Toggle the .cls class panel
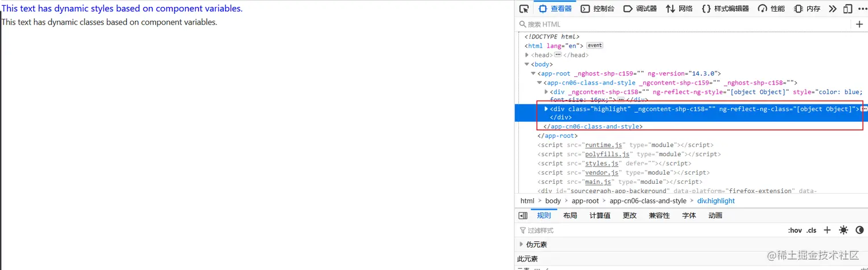Image resolution: width=868 pixels, height=270 pixels. [811, 230]
